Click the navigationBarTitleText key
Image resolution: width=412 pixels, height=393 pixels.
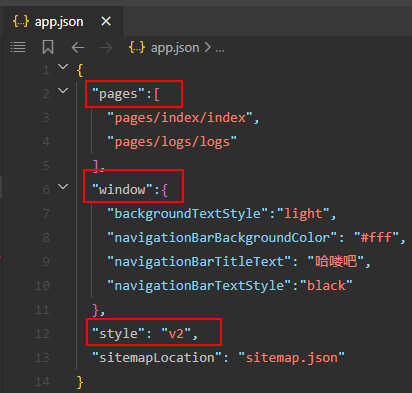click(x=199, y=262)
